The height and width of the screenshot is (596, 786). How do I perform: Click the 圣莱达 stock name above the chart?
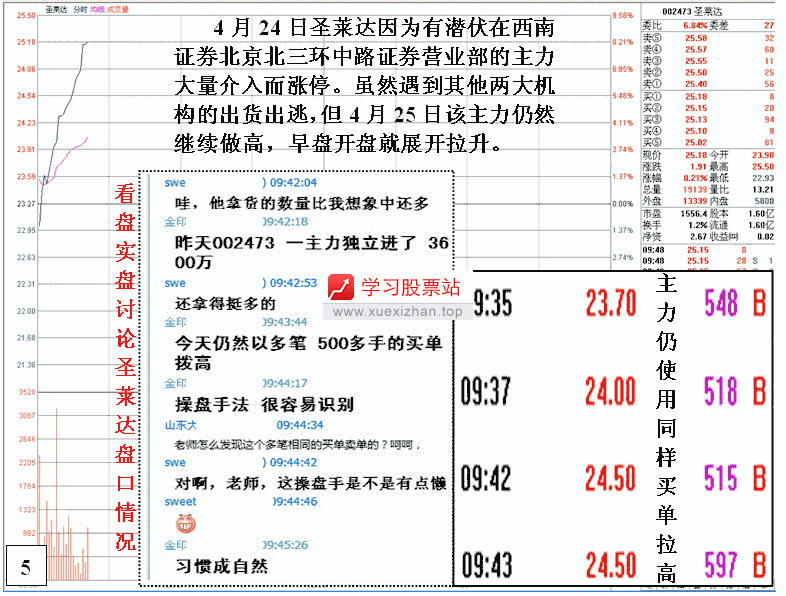(56, 10)
